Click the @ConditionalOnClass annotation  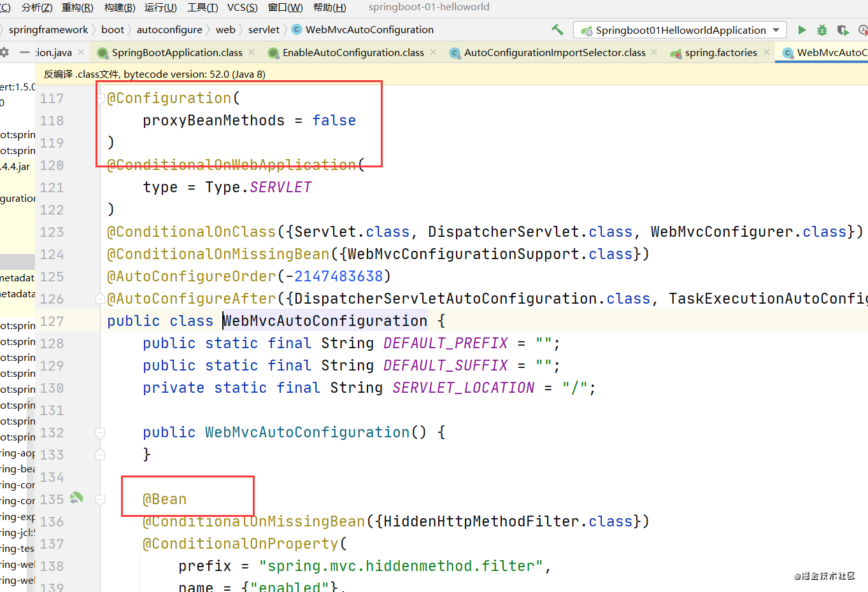(x=191, y=232)
